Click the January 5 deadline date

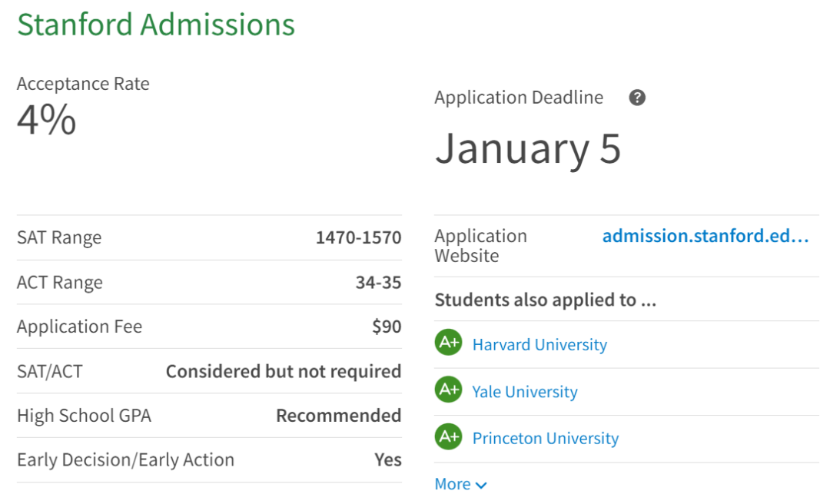(527, 148)
